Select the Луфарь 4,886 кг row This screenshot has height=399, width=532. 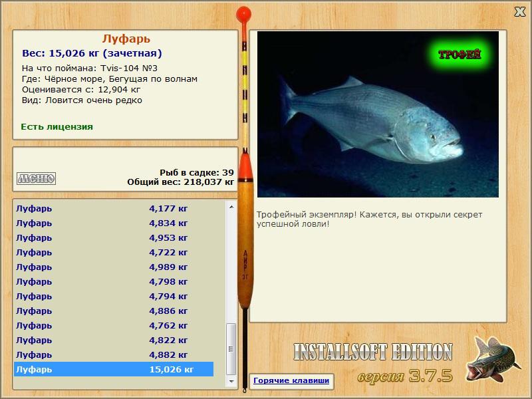click(x=114, y=311)
